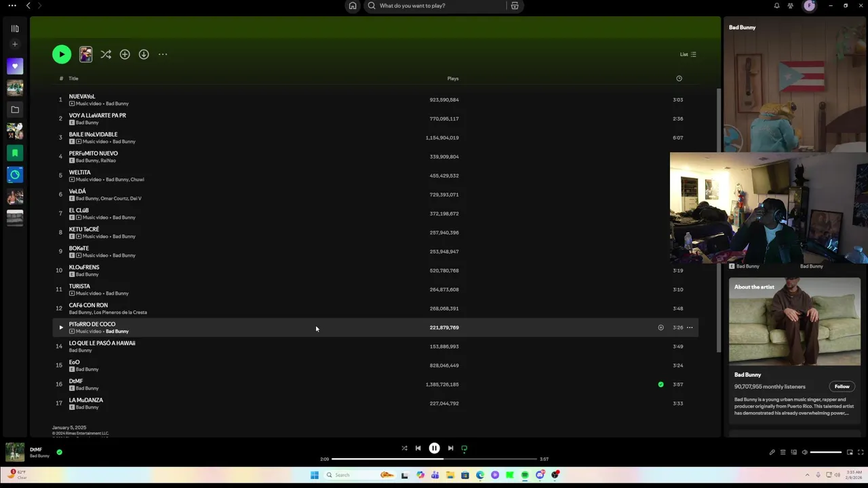Sort tracks by the Plays column header
This screenshot has height=488, width=868.
[x=453, y=79]
